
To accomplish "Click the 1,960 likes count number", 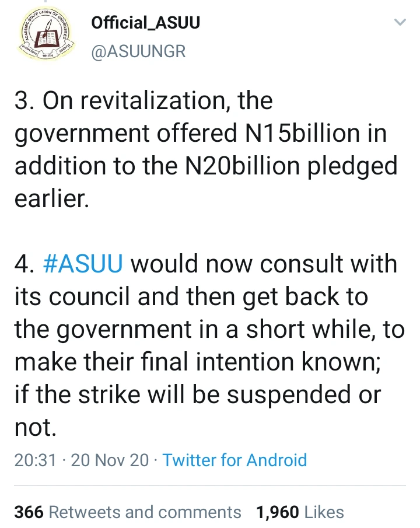I will point(278,512).
